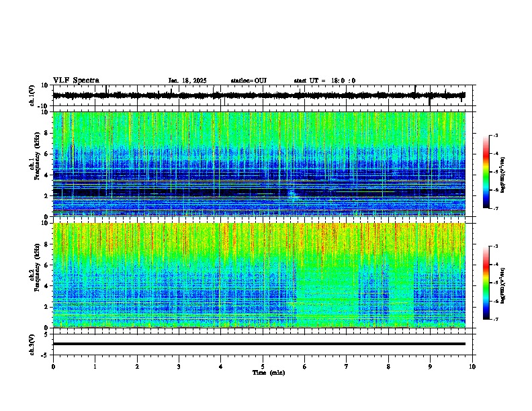Click the ch.1 spectrogram image panel
This screenshot has height=411, width=532.
259,164
